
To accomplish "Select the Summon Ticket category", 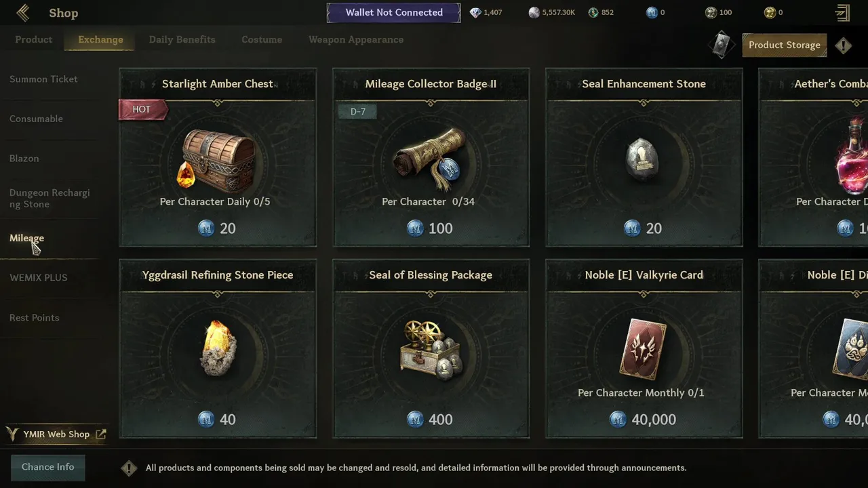I will [43, 79].
